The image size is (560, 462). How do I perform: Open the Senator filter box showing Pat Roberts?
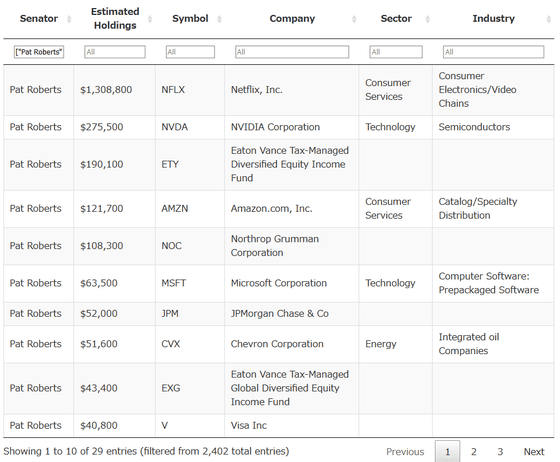pos(39,52)
